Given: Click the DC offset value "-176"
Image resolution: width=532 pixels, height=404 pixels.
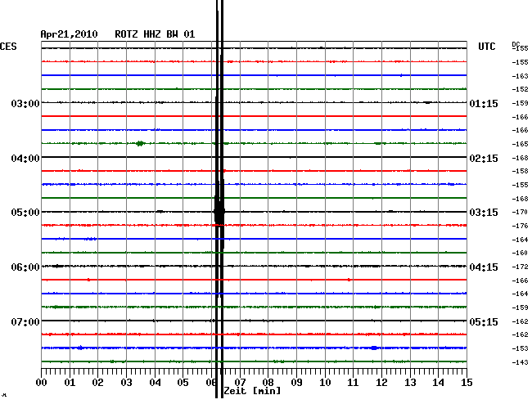Looking at the screenshot, I should coord(520,226).
